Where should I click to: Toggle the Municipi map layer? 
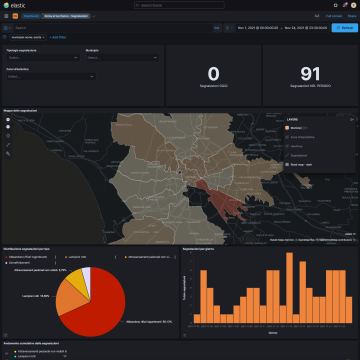tap(296, 128)
